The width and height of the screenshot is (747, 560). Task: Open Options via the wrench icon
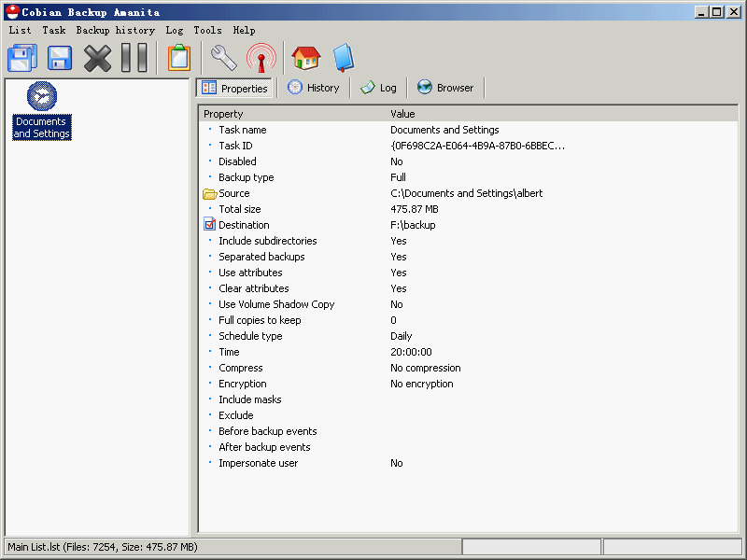pos(223,58)
